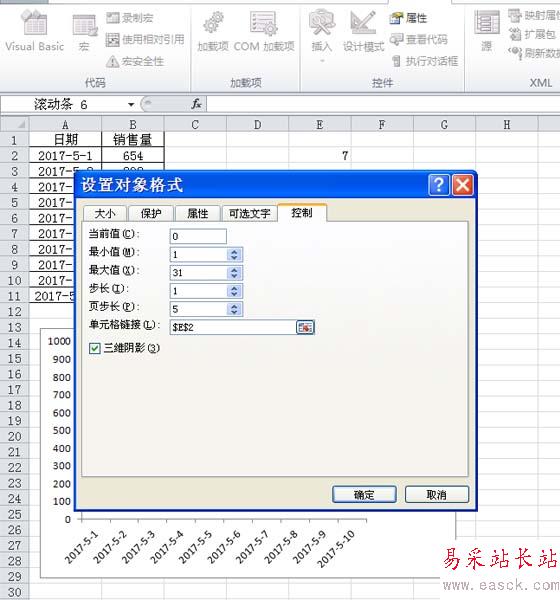Select column G header
The height and width of the screenshot is (600, 560).
(x=444, y=124)
